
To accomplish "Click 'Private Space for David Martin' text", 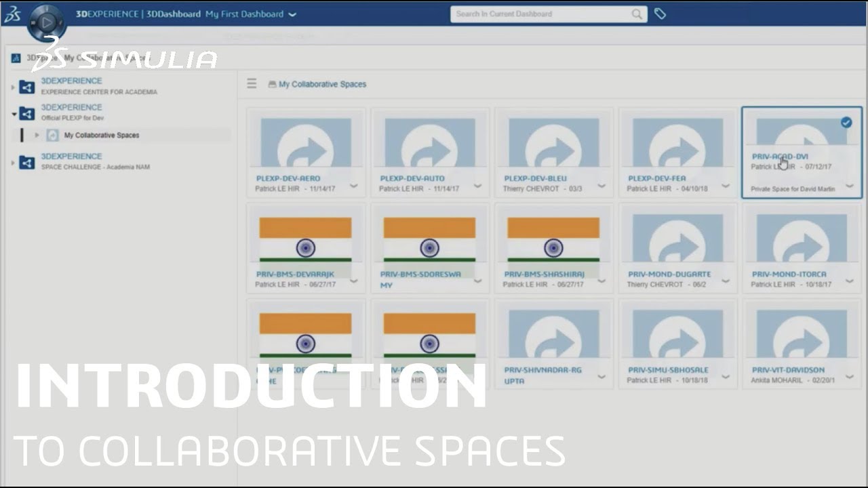I will coord(793,189).
